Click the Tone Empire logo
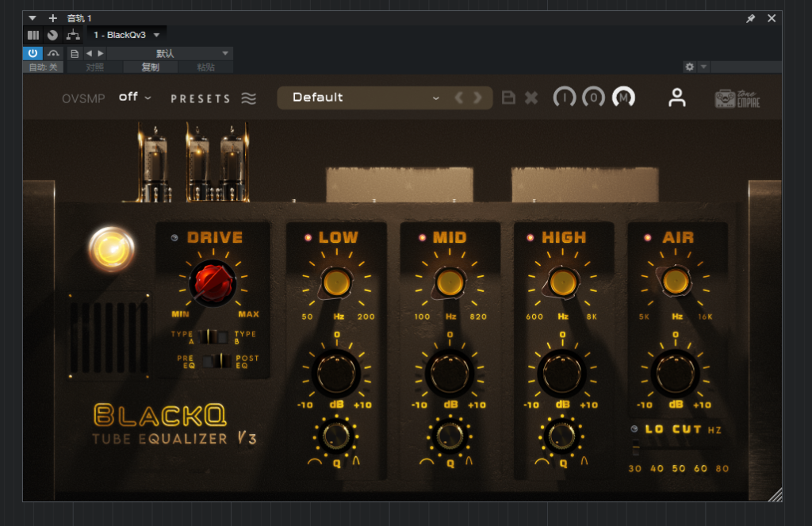 [x=737, y=98]
